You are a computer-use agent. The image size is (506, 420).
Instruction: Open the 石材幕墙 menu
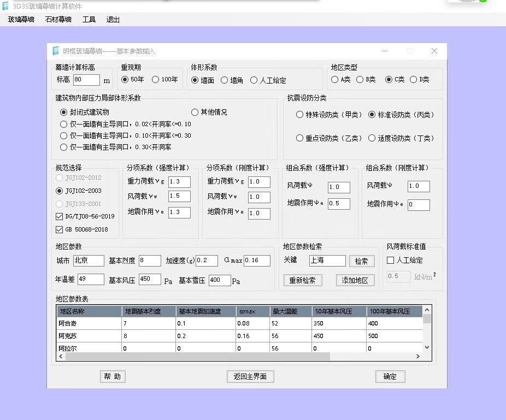point(58,20)
